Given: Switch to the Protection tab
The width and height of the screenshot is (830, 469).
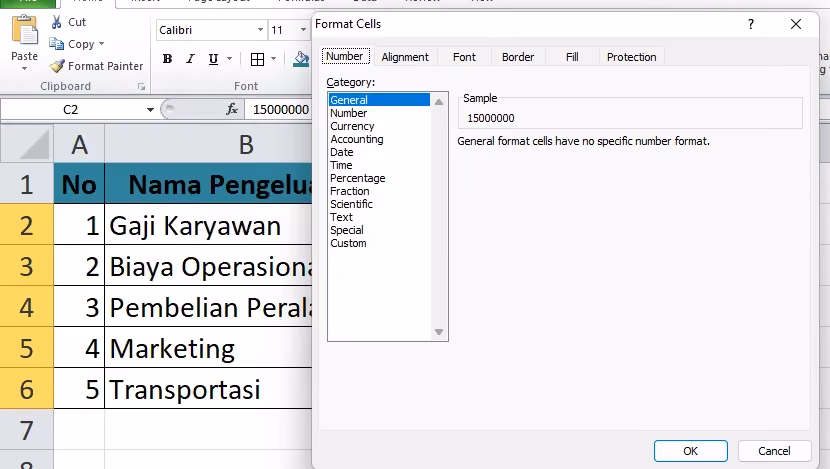Looking at the screenshot, I should (631, 57).
